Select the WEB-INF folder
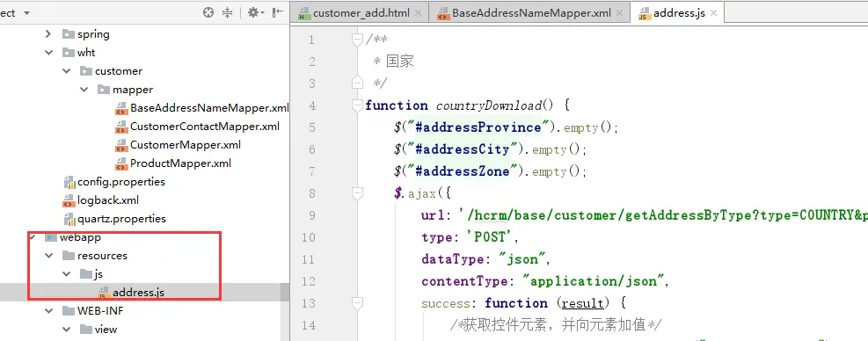Image resolution: width=868 pixels, height=341 pixels. pyautogui.click(x=100, y=310)
